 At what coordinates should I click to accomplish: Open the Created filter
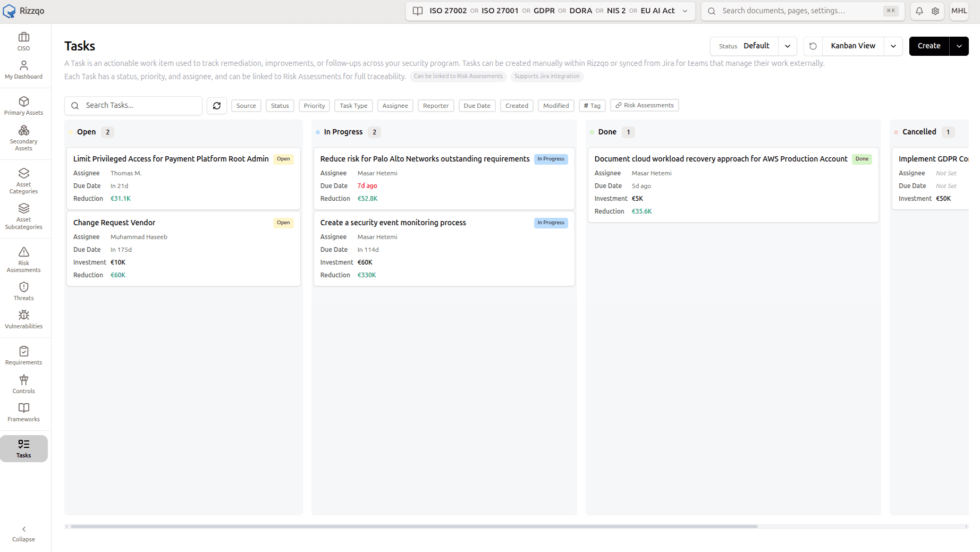click(517, 106)
